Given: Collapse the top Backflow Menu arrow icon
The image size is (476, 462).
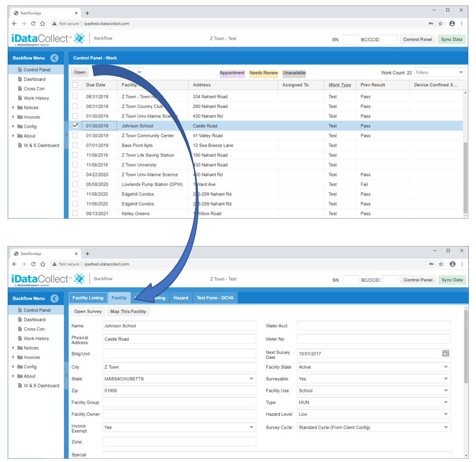Looking at the screenshot, I should [55, 58].
